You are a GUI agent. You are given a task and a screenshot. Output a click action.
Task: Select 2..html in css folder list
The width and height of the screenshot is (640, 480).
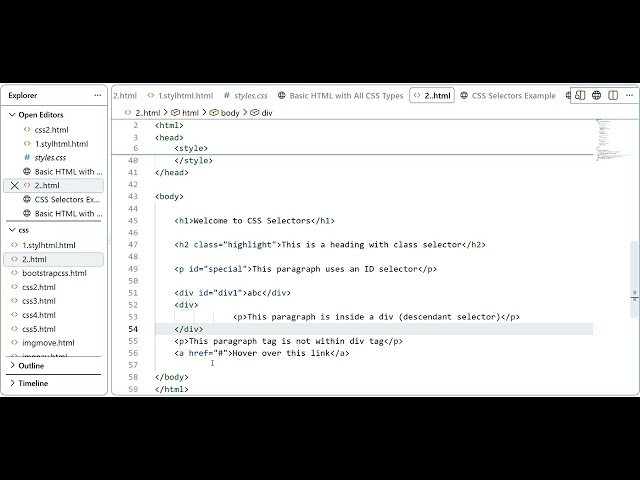[53, 259]
